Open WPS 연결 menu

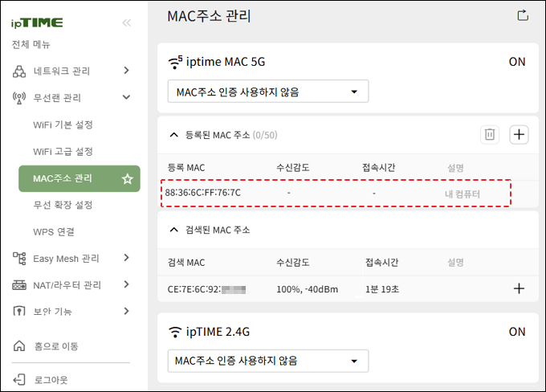[54, 232]
